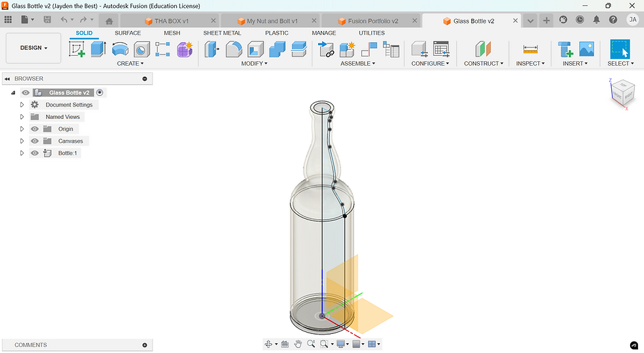Expand the Document Settings node
Viewport: 644px width, 353px height.
[x=22, y=105]
